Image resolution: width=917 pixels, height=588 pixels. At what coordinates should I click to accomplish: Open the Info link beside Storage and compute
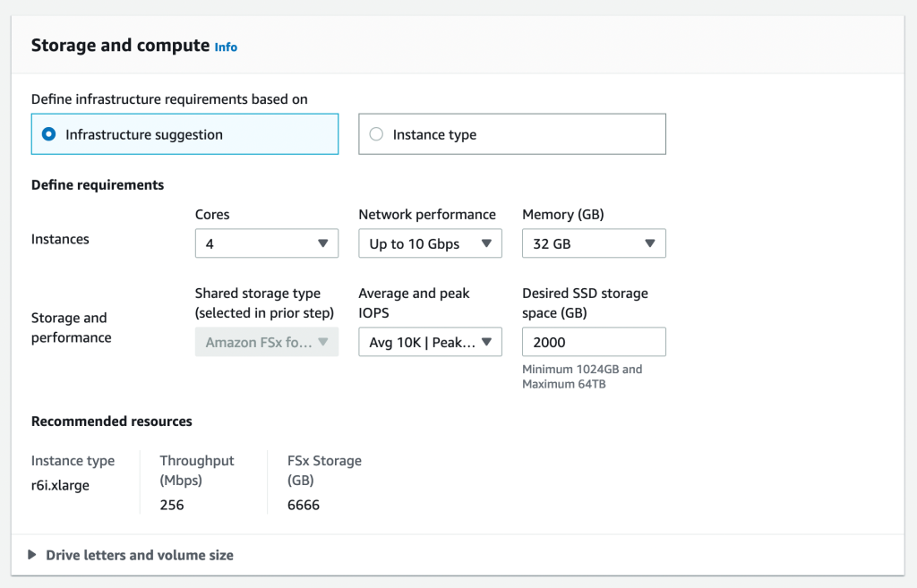[226, 47]
